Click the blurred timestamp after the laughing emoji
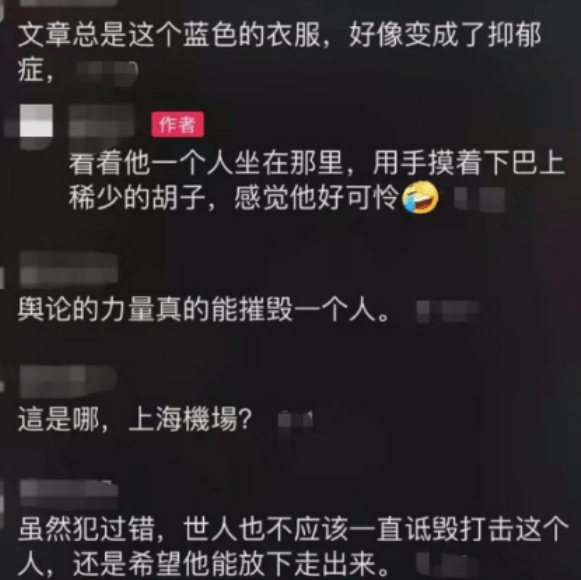This screenshot has height=580, width=581. pos(480,199)
